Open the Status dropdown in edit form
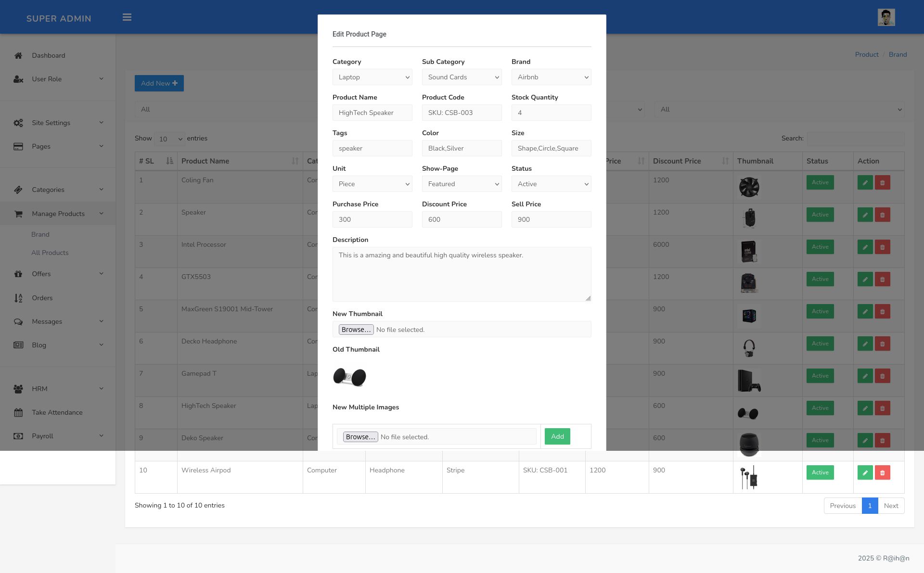Image resolution: width=924 pixels, height=573 pixels. (x=551, y=184)
